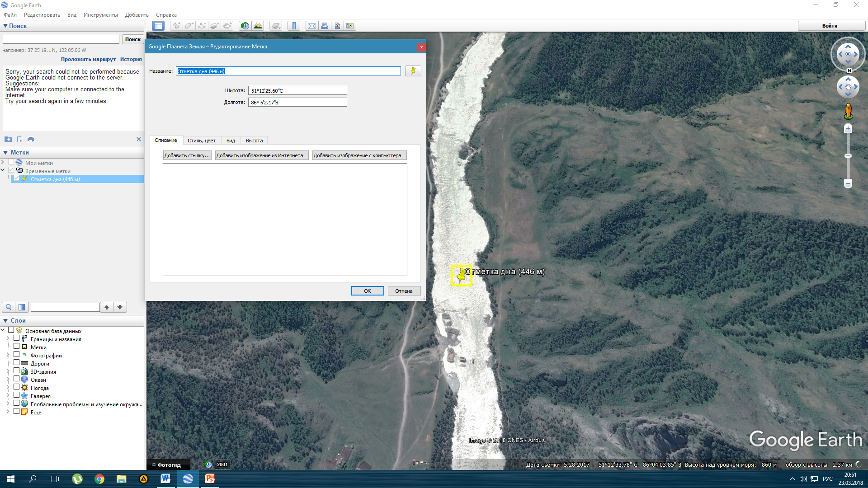Image resolution: width=868 pixels, height=488 pixels.
Task: Click Добавить изображение из Интернета button
Action: click(x=262, y=155)
